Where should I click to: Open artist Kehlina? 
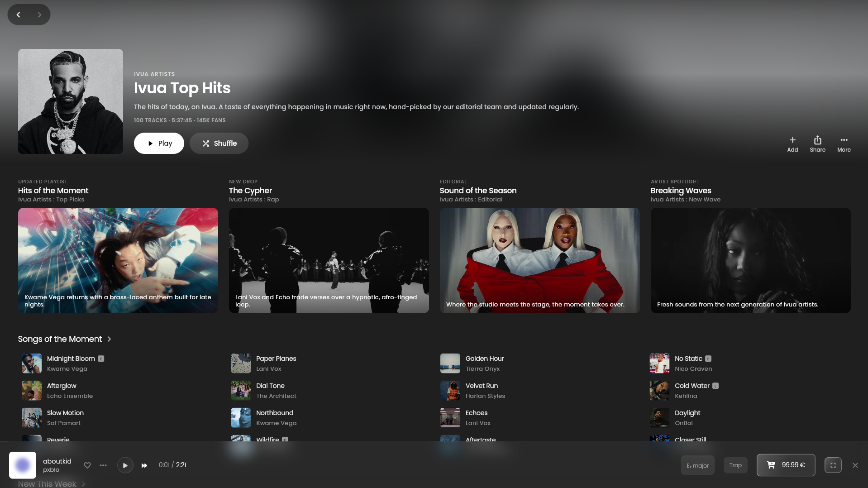click(686, 396)
